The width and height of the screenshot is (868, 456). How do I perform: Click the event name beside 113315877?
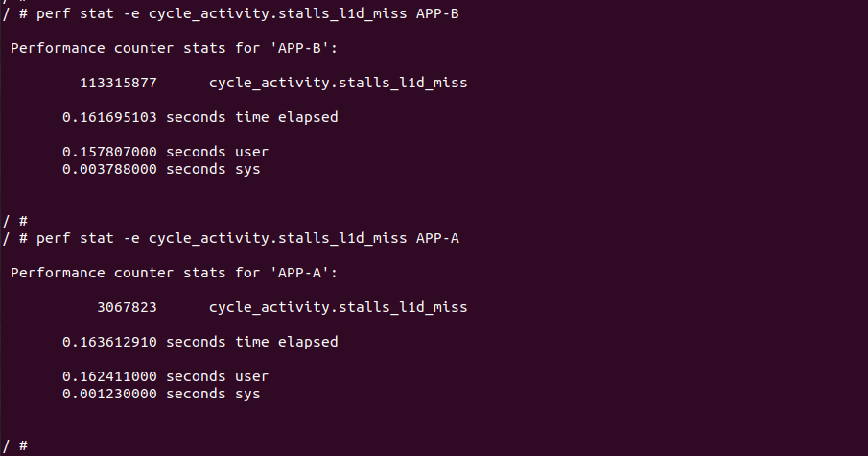tap(338, 83)
